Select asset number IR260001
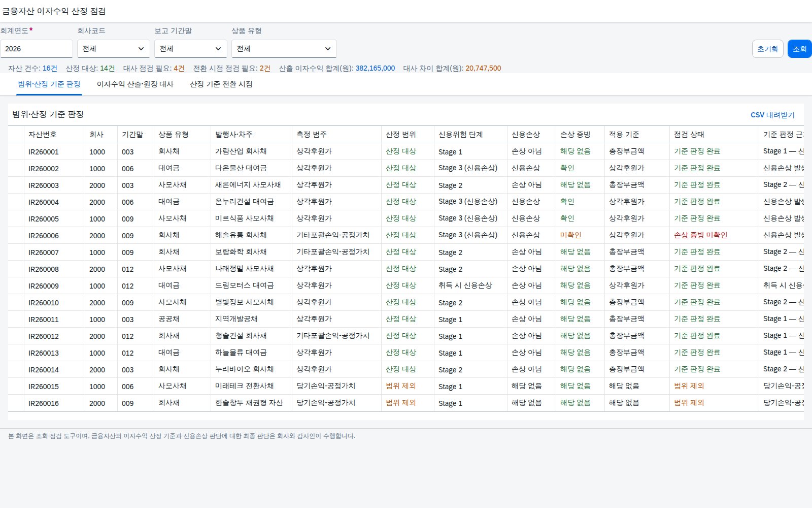 point(44,152)
